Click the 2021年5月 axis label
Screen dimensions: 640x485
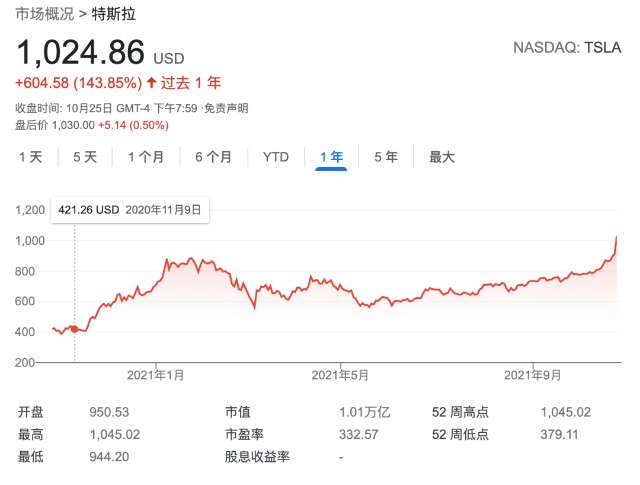click(x=340, y=375)
